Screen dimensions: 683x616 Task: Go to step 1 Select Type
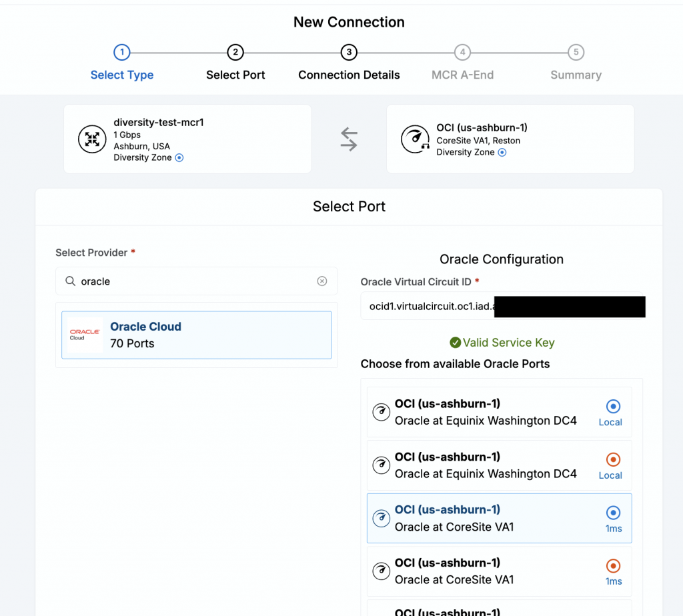(x=122, y=63)
